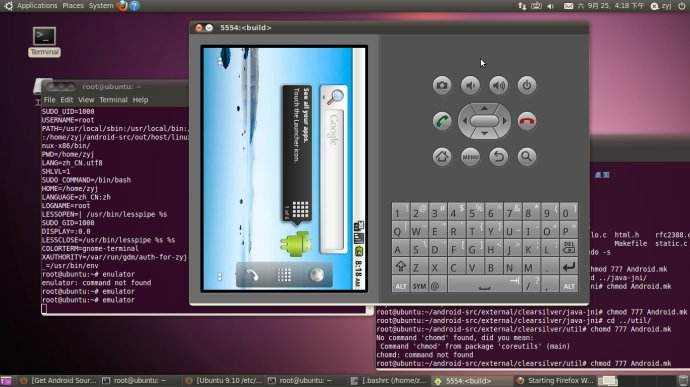Click the right ALT key on emulator keyboard

click(x=569, y=285)
